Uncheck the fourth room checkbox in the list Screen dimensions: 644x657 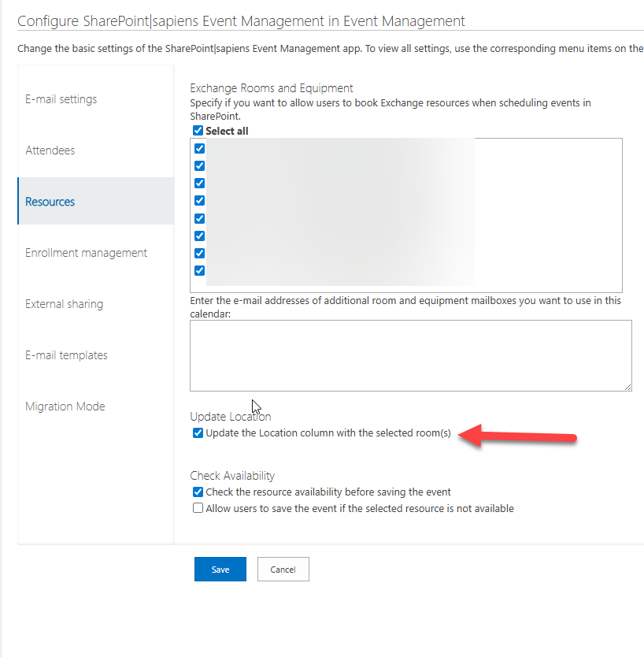click(199, 201)
